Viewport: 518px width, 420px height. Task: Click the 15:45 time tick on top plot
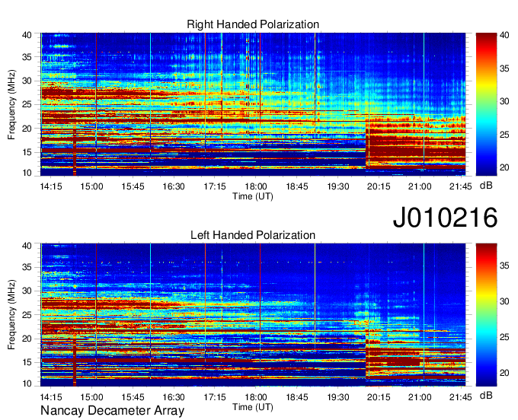(x=133, y=186)
